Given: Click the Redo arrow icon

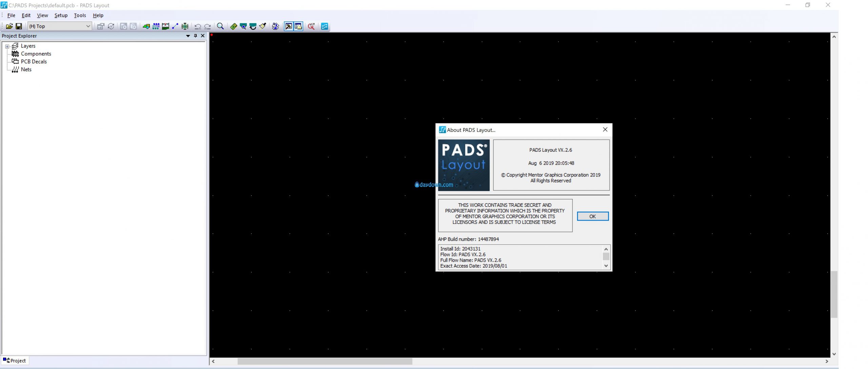Looking at the screenshot, I should click(x=208, y=26).
